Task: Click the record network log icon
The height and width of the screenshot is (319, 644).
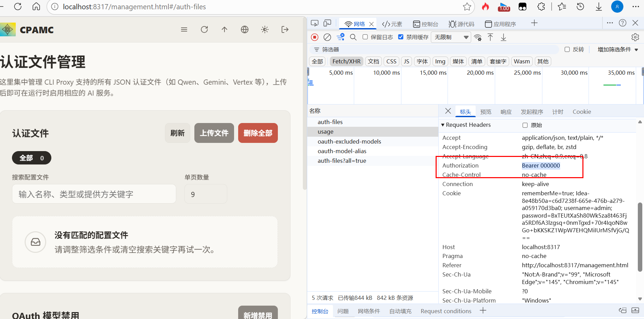Action: point(314,37)
